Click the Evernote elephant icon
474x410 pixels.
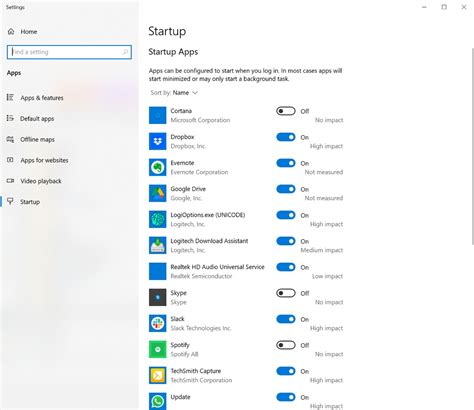point(157,167)
